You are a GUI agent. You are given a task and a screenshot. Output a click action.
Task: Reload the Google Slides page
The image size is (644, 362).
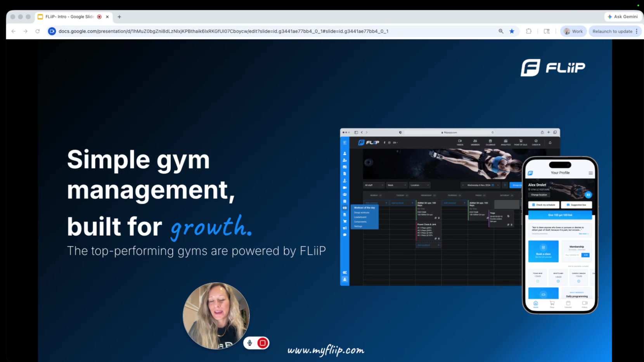tap(38, 31)
